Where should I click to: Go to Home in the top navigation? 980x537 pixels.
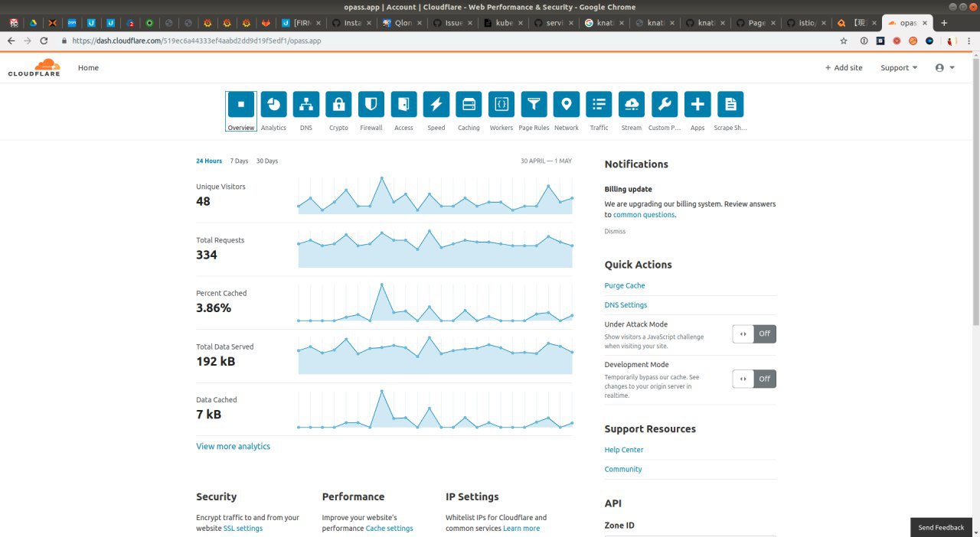click(x=88, y=67)
